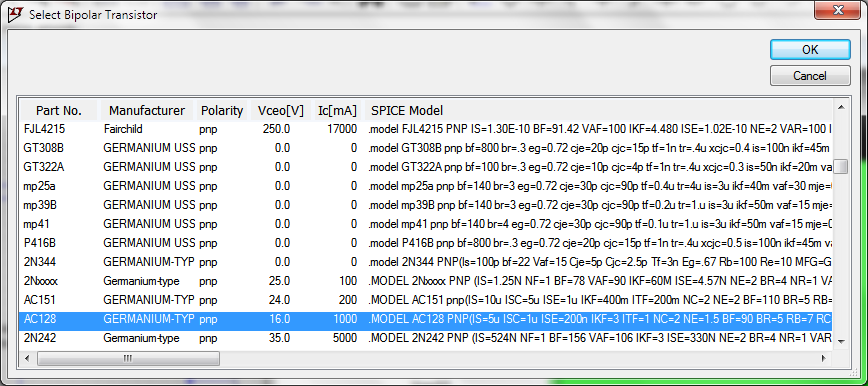Sort by Manufacturer column header
Viewport: 868px width, 386px height.
point(147,110)
